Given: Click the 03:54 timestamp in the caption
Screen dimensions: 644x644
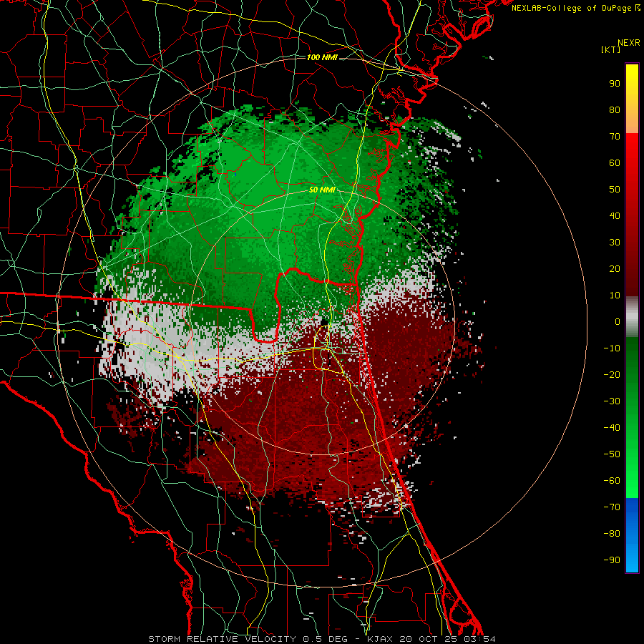Looking at the screenshot, I should point(480,639).
